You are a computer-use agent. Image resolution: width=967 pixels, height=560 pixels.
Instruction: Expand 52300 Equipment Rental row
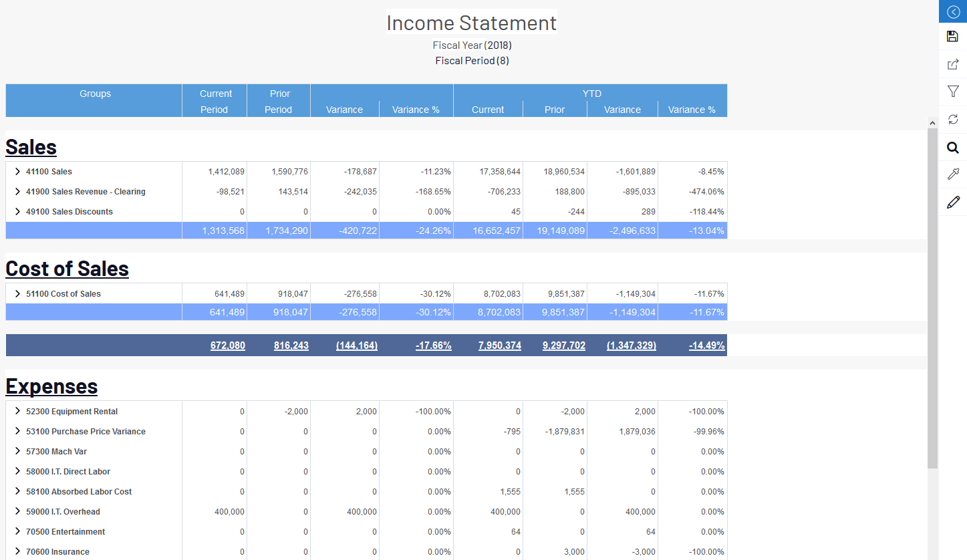tap(17, 412)
